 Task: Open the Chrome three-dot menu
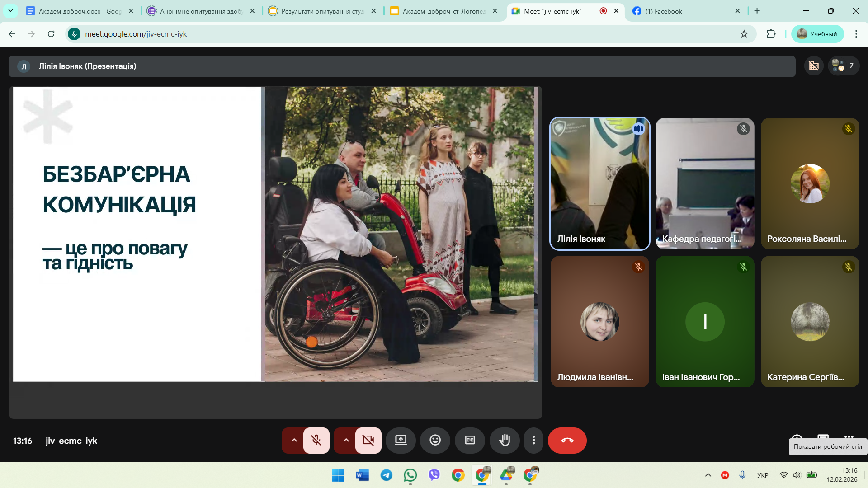pos(856,34)
